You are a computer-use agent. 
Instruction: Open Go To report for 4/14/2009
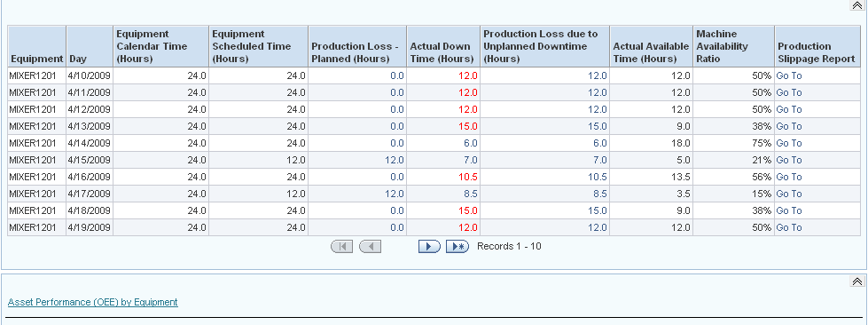click(x=789, y=143)
